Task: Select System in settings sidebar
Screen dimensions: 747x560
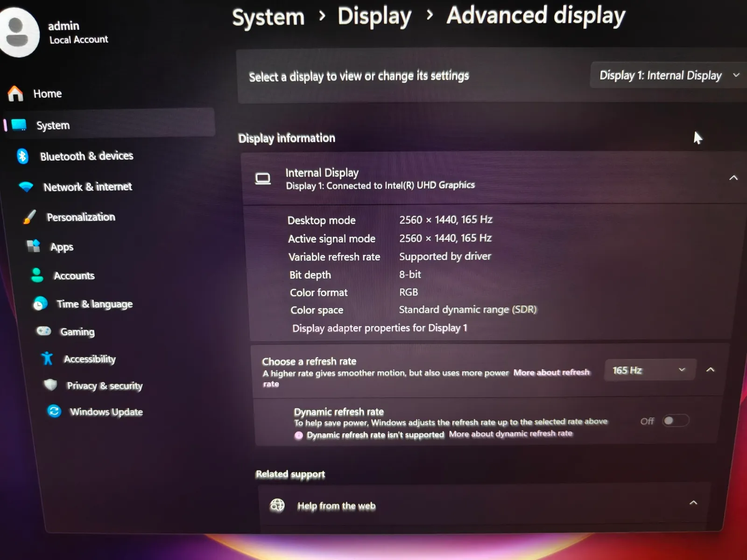Action: coord(110,124)
